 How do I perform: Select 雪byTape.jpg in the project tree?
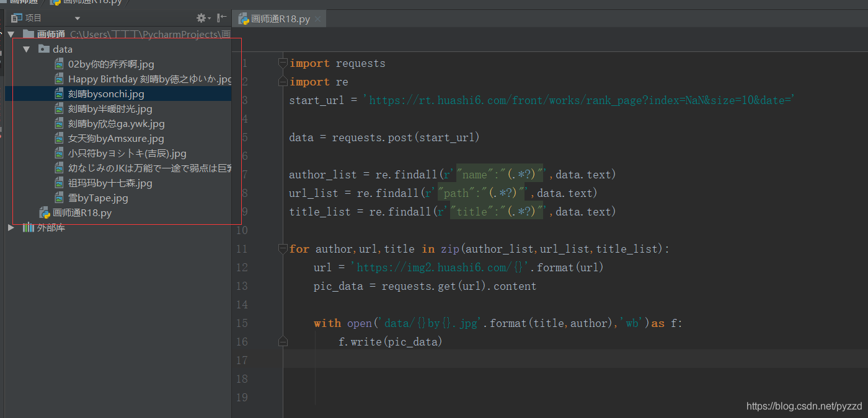(x=98, y=198)
